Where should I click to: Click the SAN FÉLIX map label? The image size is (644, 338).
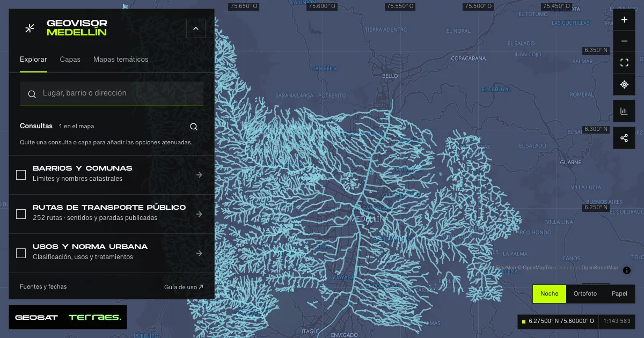point(325,69)
